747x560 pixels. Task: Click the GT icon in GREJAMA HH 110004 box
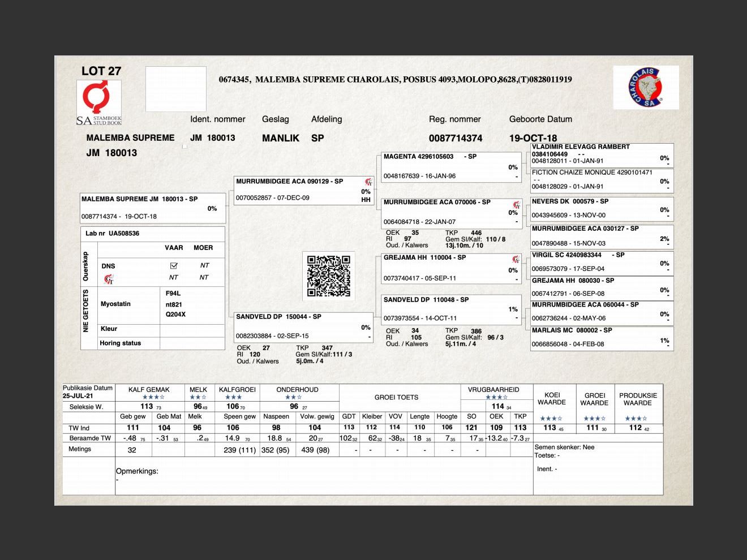coord(516,260)
